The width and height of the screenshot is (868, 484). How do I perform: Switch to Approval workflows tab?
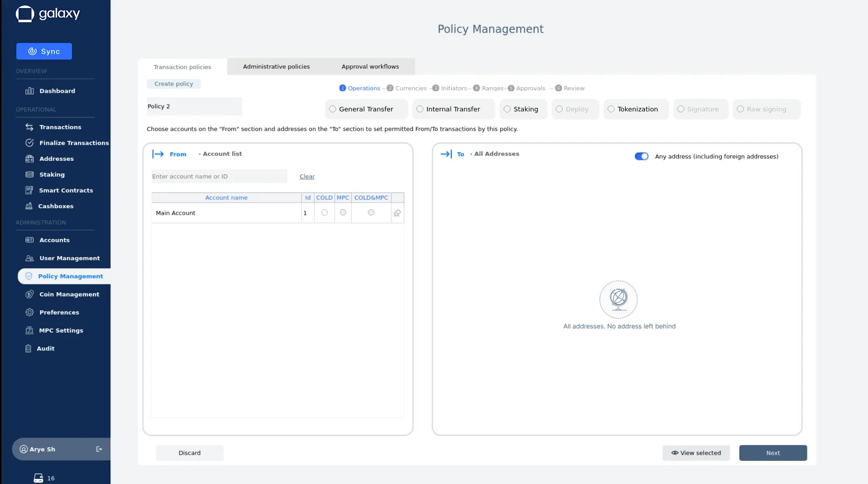point(370,67)
